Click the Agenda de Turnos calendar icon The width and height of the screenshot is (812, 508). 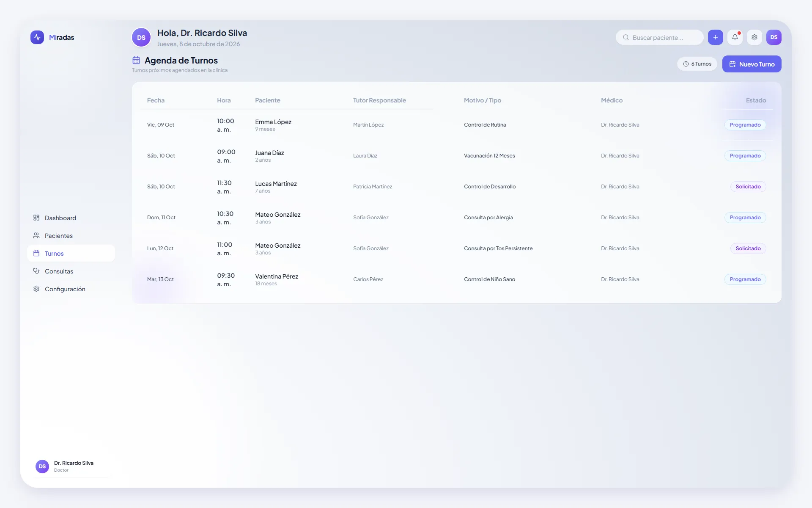(136, 60)
